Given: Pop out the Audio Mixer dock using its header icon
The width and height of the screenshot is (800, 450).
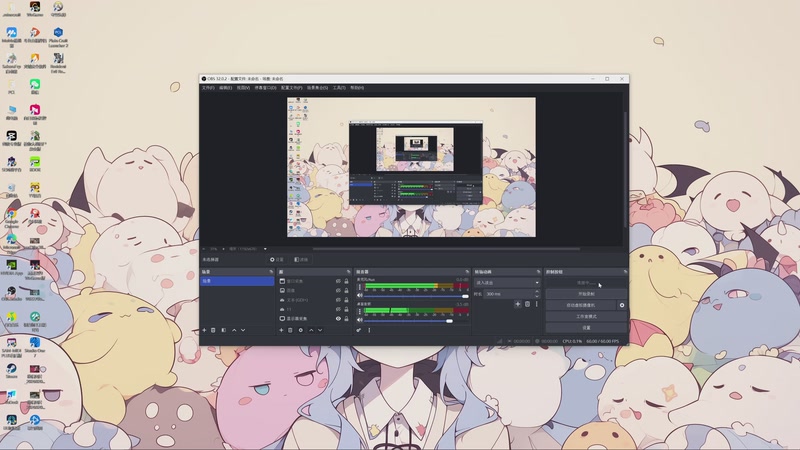Looking at the screenshot, I should tap(467, 272).
